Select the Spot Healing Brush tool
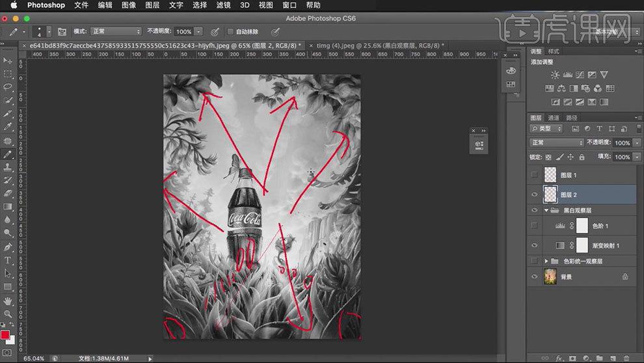 click(7, 141)
